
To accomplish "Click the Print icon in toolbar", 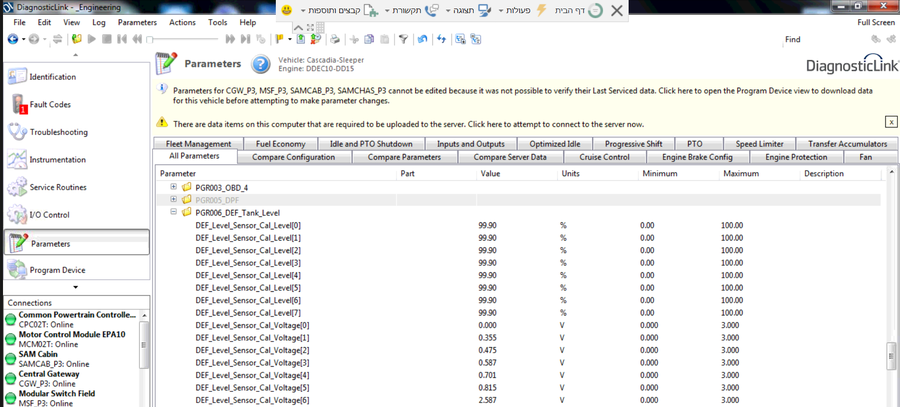I will pos(335,39).
